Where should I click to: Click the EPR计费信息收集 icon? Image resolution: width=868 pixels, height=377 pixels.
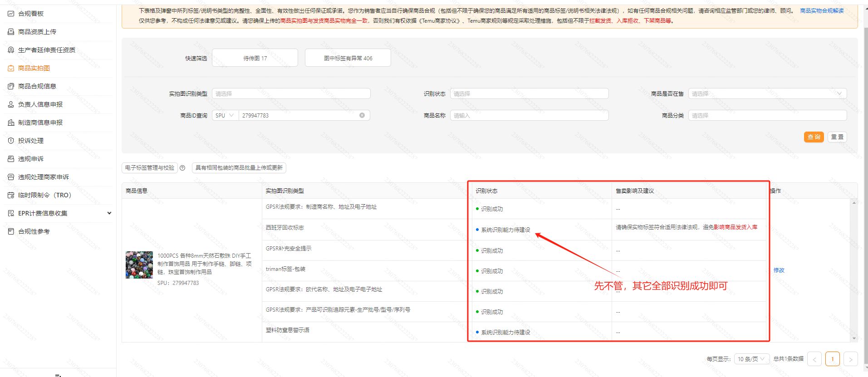click(11, 213)
